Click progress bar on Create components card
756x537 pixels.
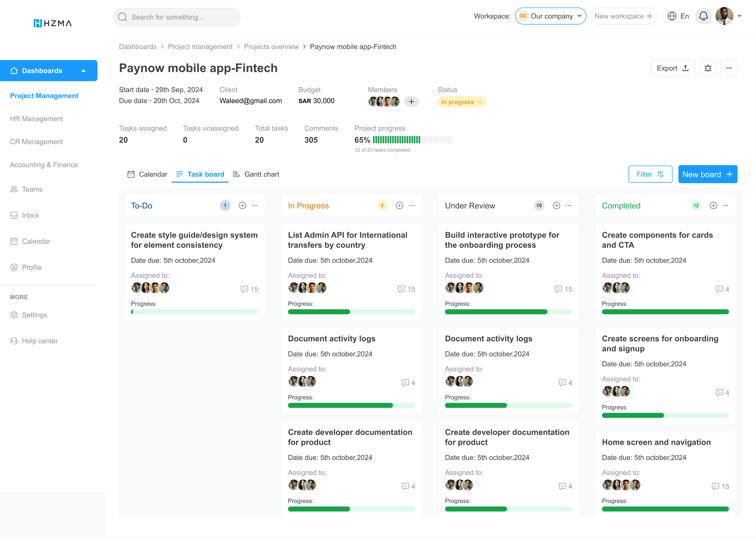[x=665, y=312]
